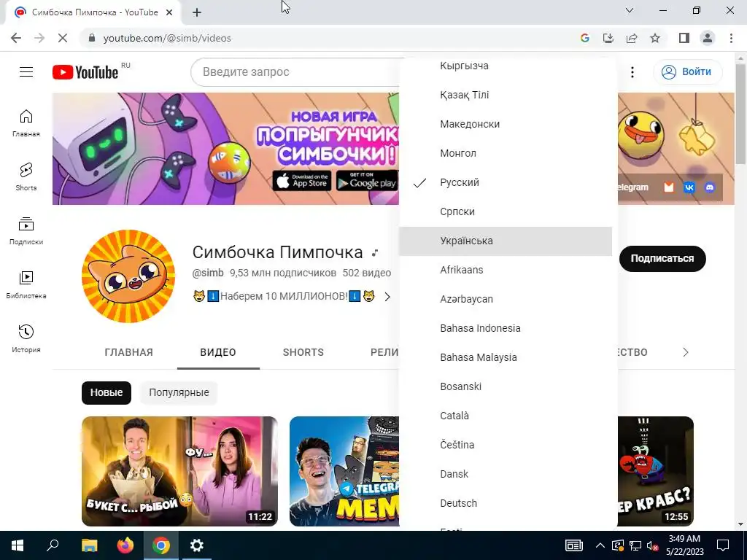Close the Симбочка Пимпочка tab
Image resolution: width=747 pixels, height=560 pixels.
(x=169, y=12)
